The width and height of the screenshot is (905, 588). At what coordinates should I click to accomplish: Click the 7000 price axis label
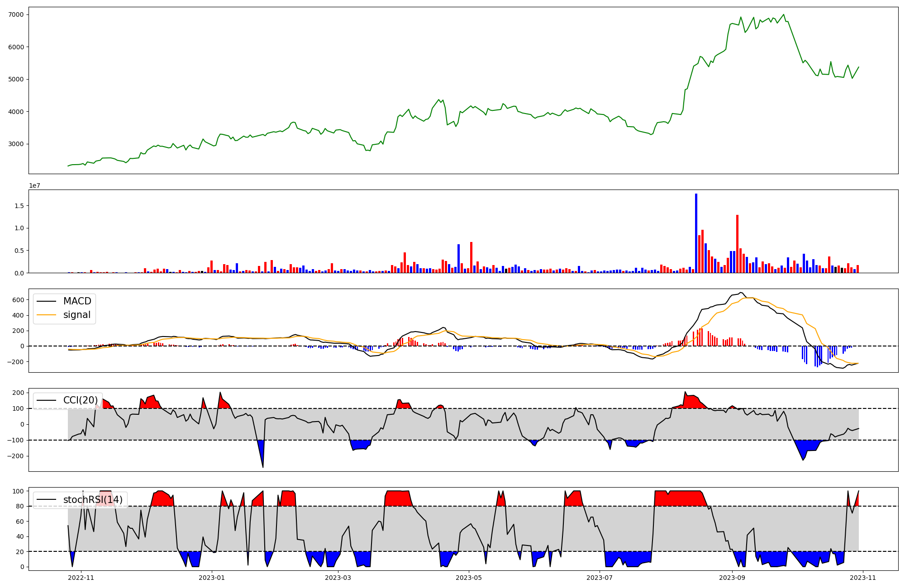[16, 14]
